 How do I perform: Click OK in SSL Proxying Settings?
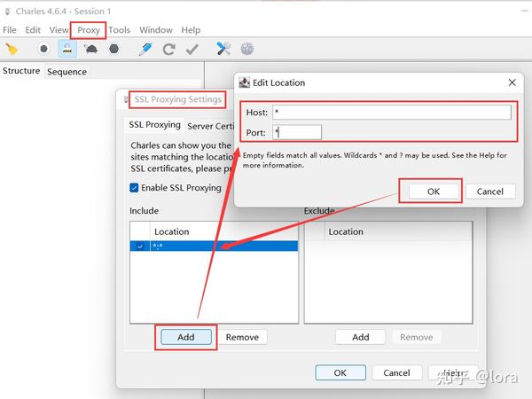pyautogui.click(x=340, y=372)
